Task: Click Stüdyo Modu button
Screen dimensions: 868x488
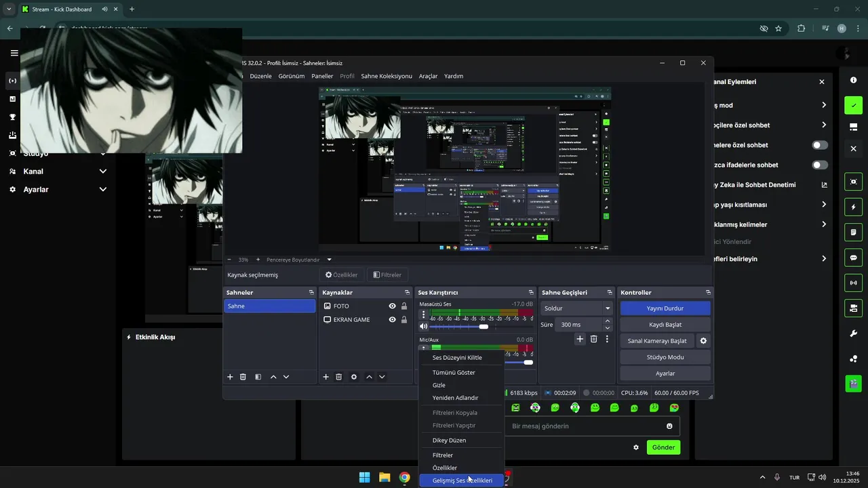Action: tap(665, 357)
